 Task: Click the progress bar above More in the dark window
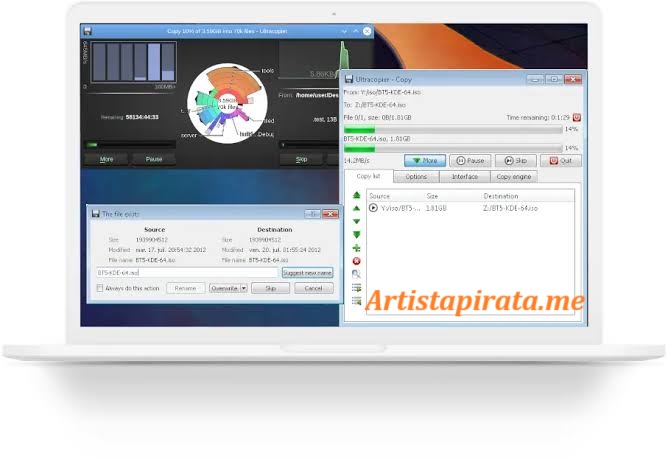click(x=130, y=145)
